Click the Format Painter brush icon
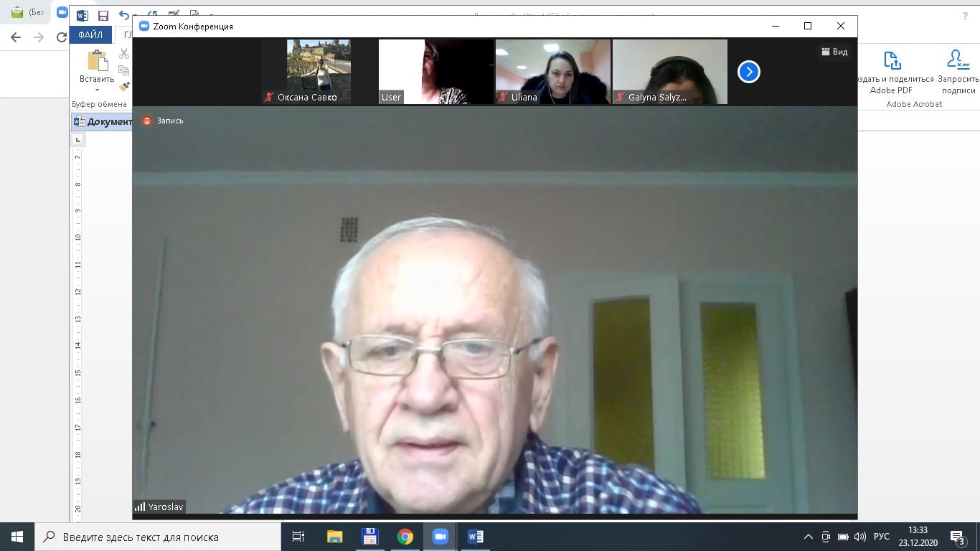Viewport: 980px width, 551px height. pyautogui.click(x=124, y=87)
